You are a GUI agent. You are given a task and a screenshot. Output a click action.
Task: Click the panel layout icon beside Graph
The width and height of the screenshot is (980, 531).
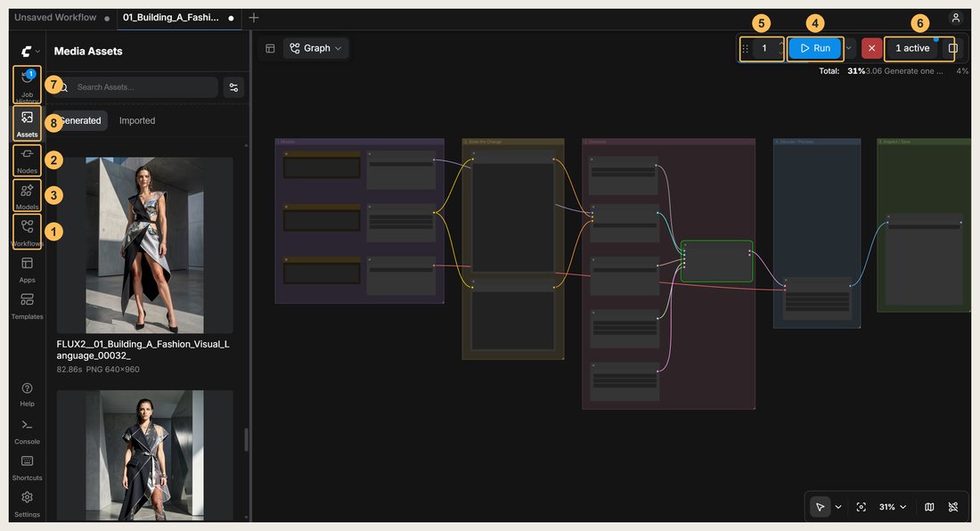[x=270, y=48]
